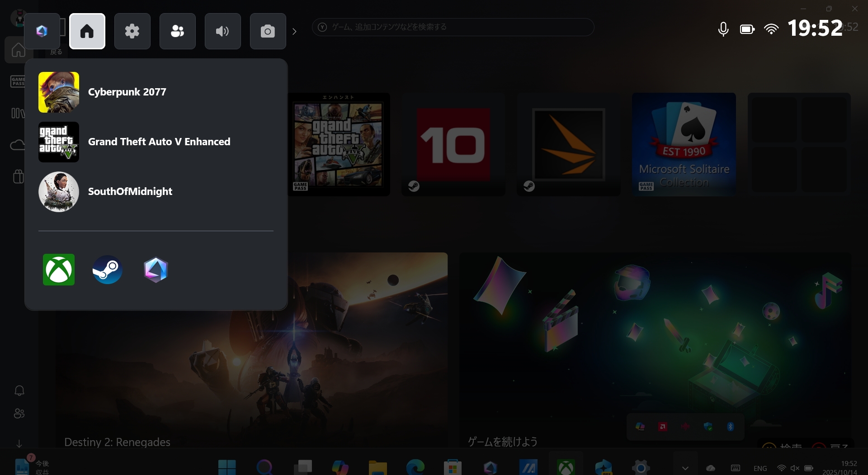Open the Friends panel from the top bar

click(177, 31)
